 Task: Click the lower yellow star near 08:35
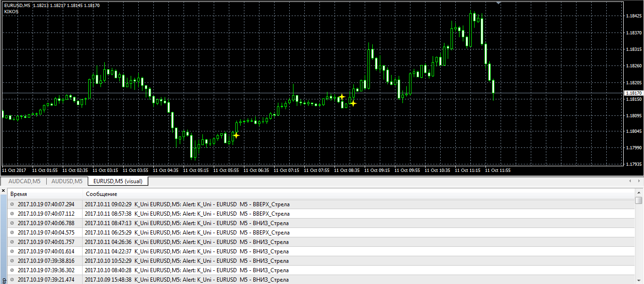pyautogui.click(x=352, y=103)
